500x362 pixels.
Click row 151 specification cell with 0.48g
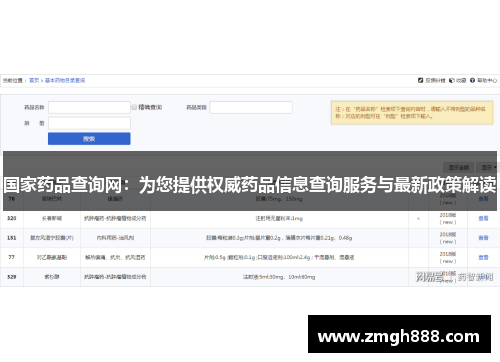click(x=279, y=238)
